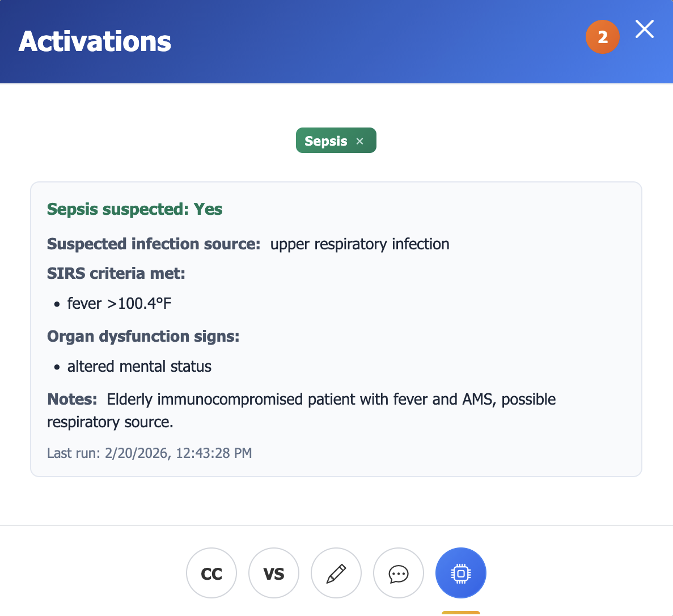Viewport: 673px width, 616px height.
Task: Click the yellow badge under the chip icon
Action: point(461,614)
